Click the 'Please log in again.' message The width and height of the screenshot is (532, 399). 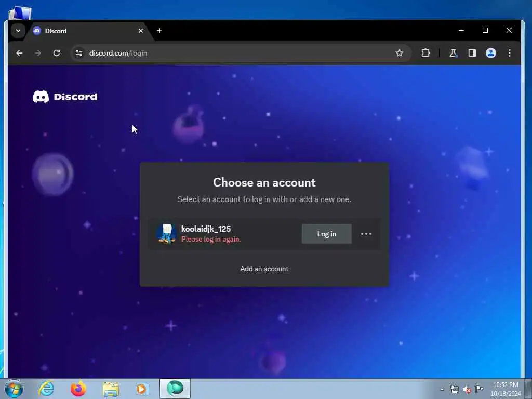pos(211,239)
